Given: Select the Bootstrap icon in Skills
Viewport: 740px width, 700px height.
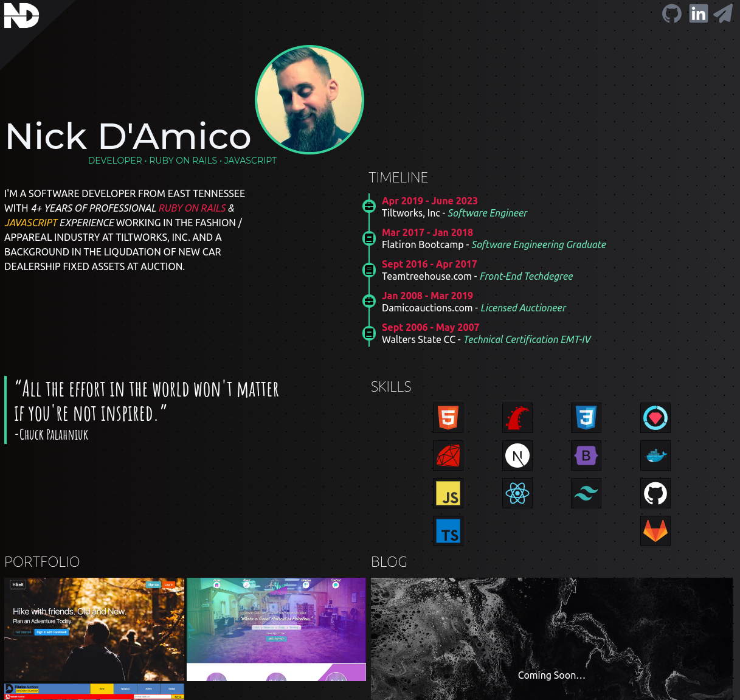Looking at the screenshot, I should pos(586,456).
